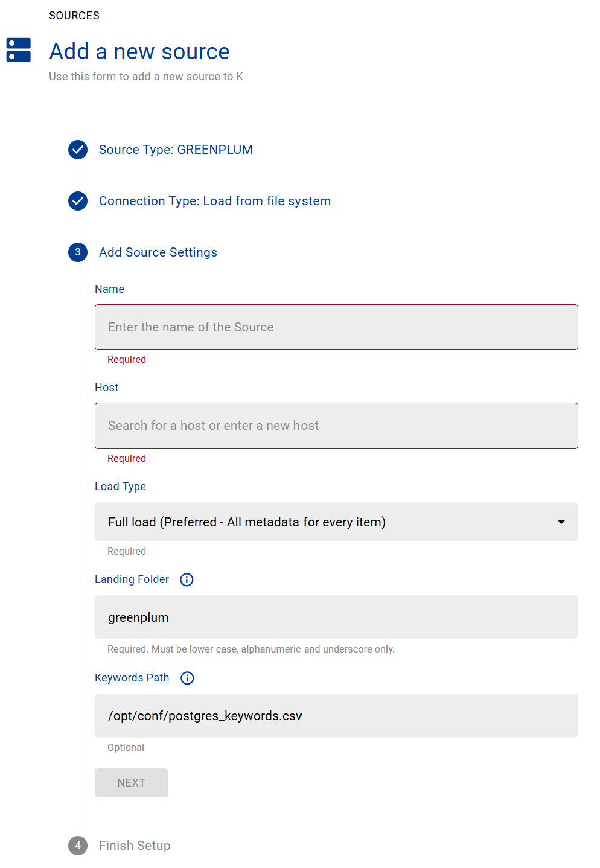The width and height of the screenshot is (600, 868).
Task: Return to the Connection Type step label
Action: click(215, 201)
